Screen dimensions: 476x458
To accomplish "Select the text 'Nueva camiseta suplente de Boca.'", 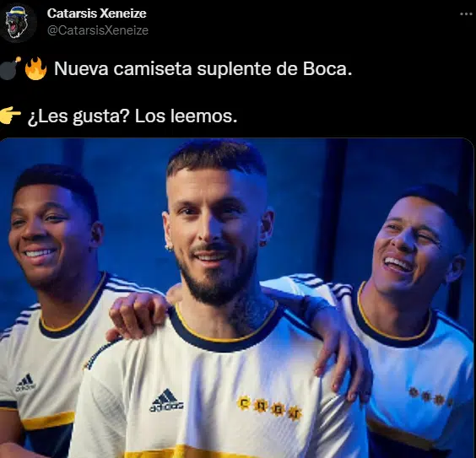I will tap(203, 69).
